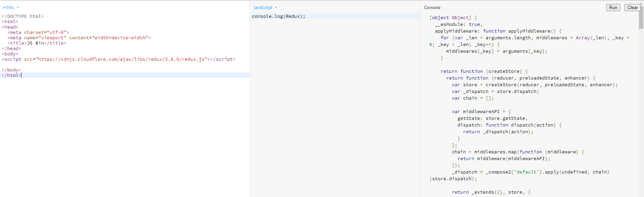The height and width of the screenshot is (197, 644).
Task: Click the 'return middleware(middlewareAPI);' line
Action: tap(504, 158)
